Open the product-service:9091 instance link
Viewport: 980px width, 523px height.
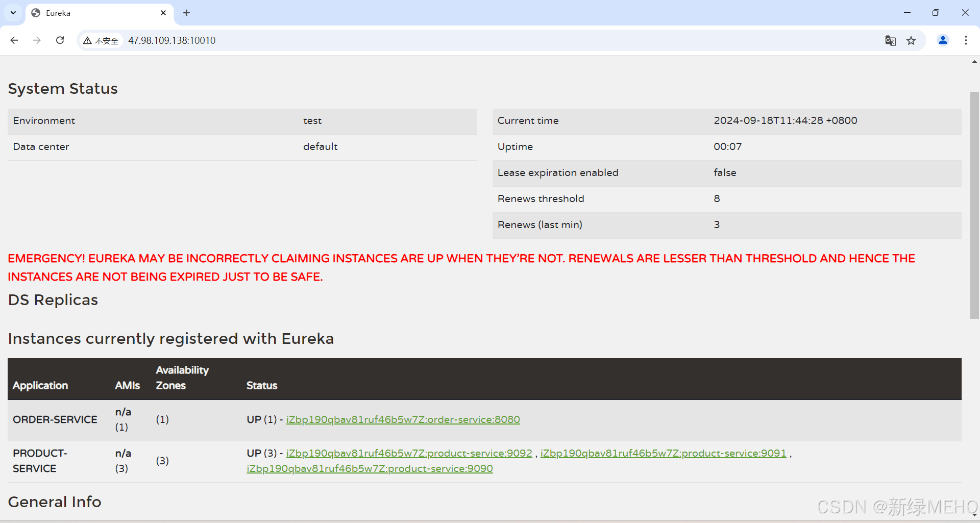[663, 453]
